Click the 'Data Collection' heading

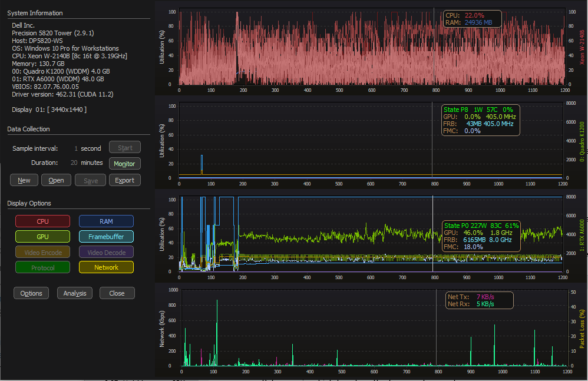28,129
